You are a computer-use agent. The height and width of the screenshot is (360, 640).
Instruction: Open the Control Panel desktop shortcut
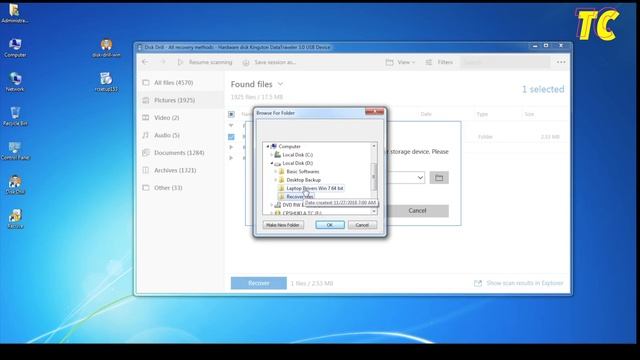[15, 150]
